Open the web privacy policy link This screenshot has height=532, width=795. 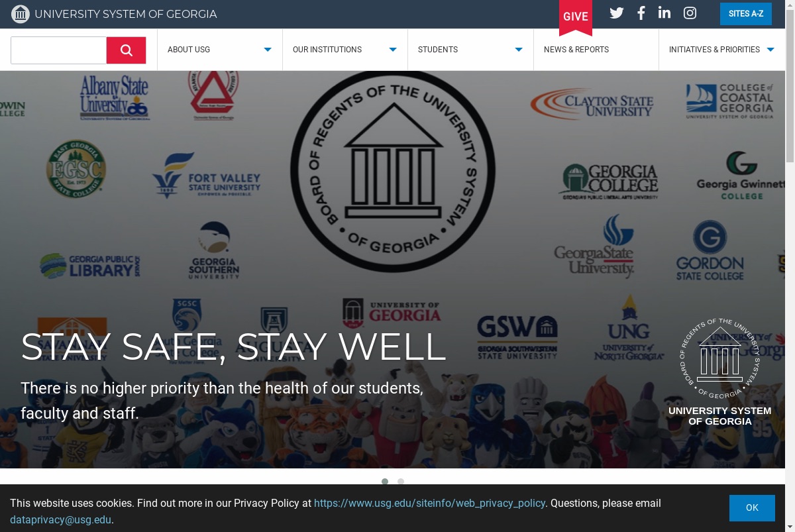click(429, 504)
